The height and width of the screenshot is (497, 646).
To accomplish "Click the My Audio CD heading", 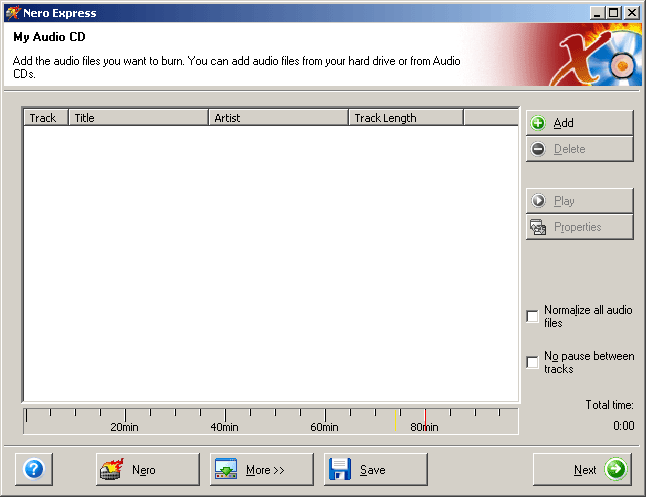I will pyautogui.click(x=49, y=37).
